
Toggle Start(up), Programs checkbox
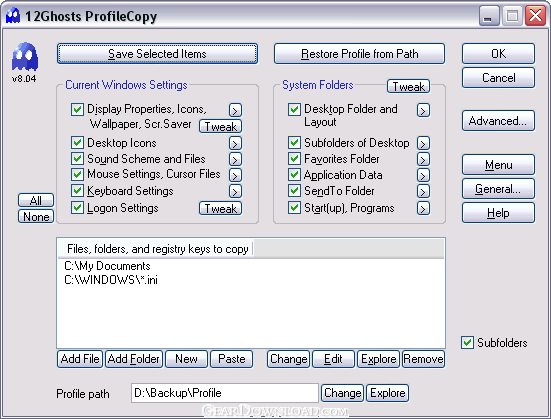point(294,207)
